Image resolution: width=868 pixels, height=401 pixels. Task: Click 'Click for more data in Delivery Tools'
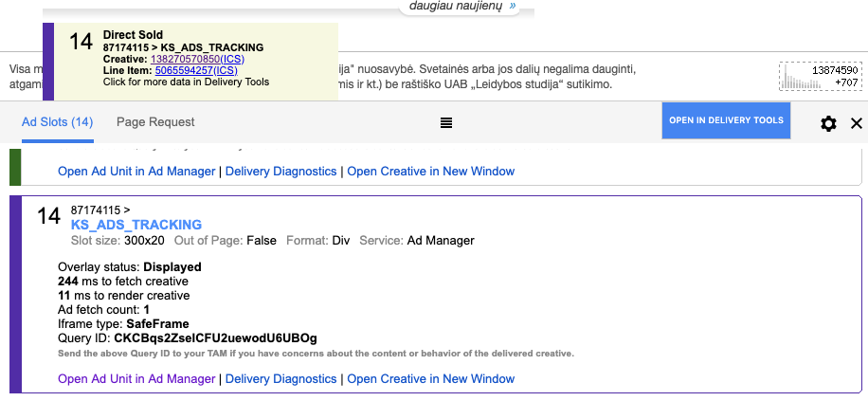(186, 82)
